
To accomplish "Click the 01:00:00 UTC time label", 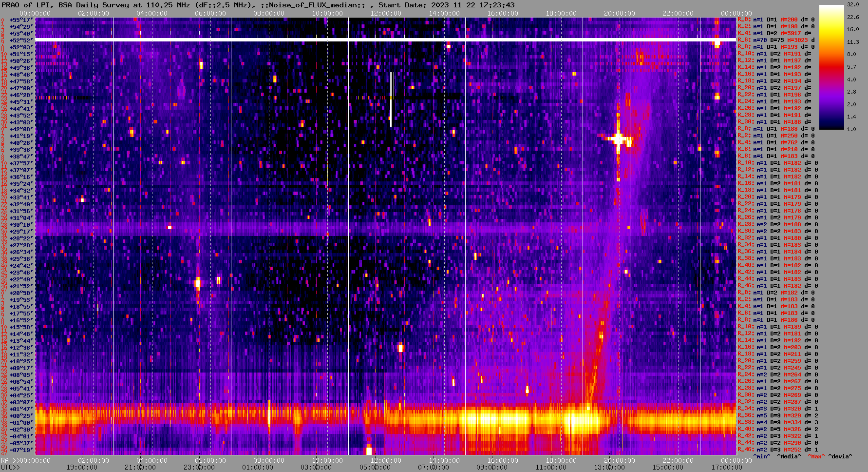I will pyautogui.click(x=258, y=467).
